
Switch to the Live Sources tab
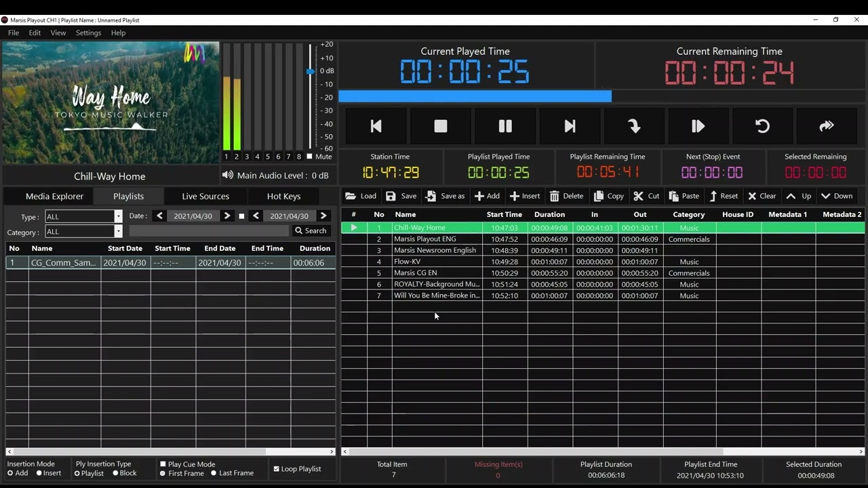205,196
